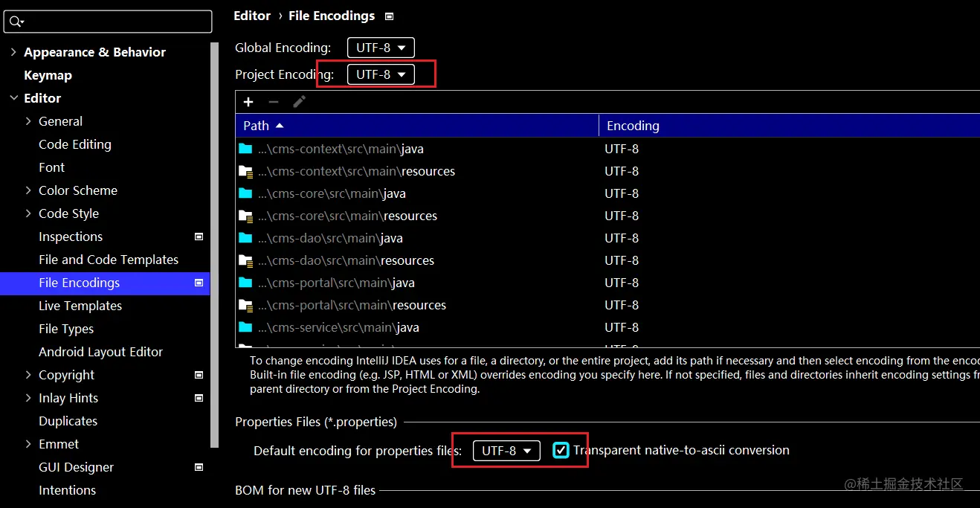
Task: Expand the Color Scheme node
Action: (28, 190)
